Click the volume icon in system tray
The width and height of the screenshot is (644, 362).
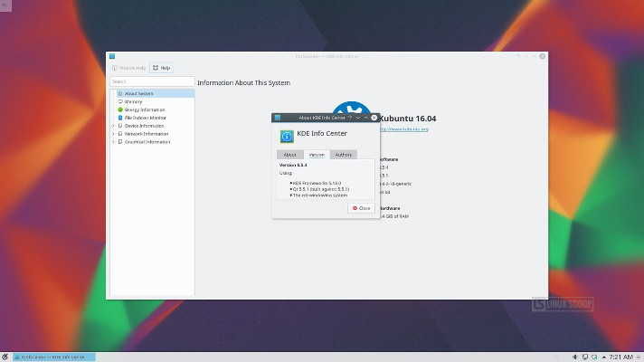[575, 357]
